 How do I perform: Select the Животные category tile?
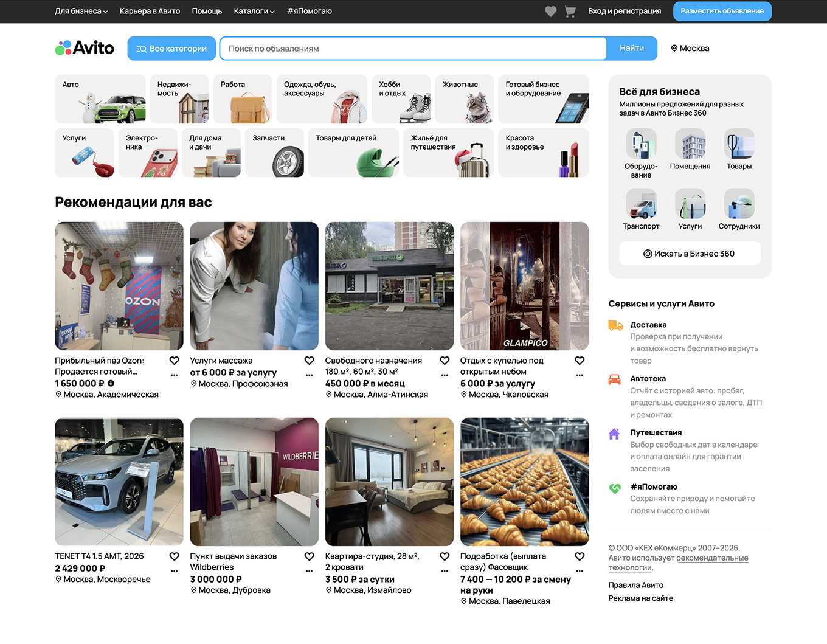coord(465,99)
